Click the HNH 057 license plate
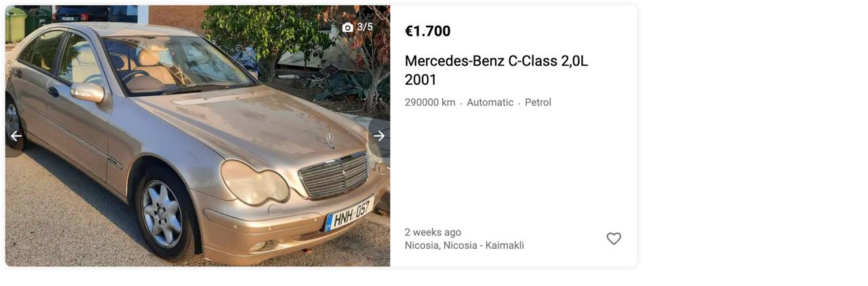 [349, 214]
